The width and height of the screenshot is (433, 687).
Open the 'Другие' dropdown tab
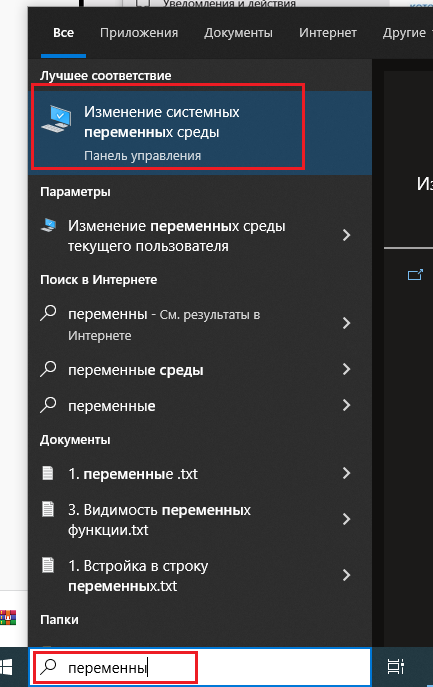[407, 33]
